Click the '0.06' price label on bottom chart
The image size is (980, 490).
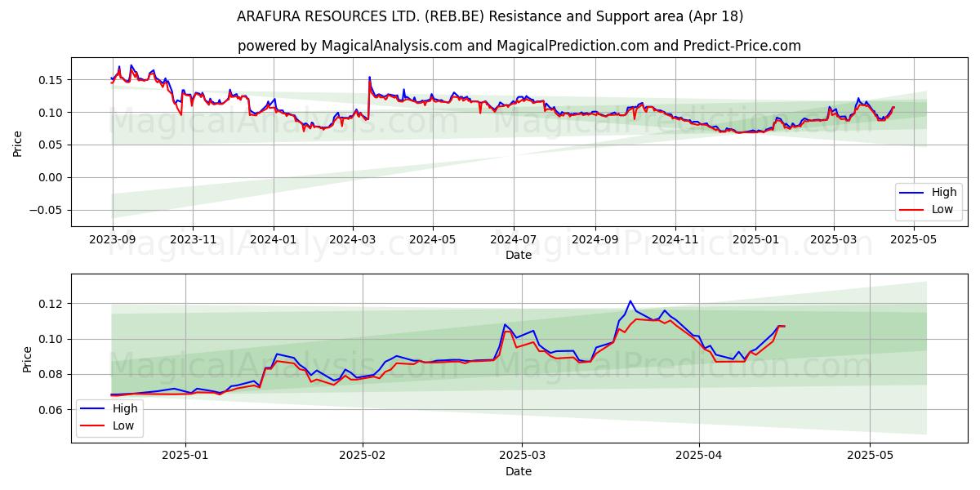52,410
